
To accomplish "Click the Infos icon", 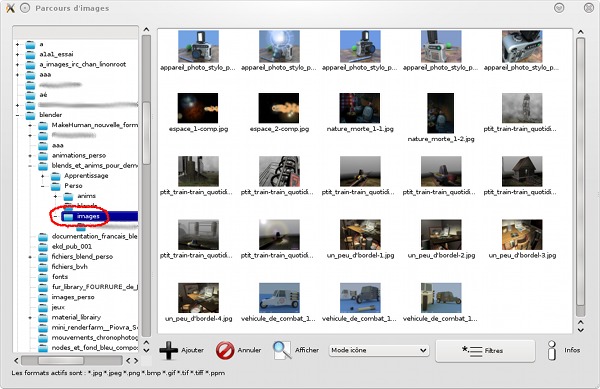I will [x=551, y=350].
